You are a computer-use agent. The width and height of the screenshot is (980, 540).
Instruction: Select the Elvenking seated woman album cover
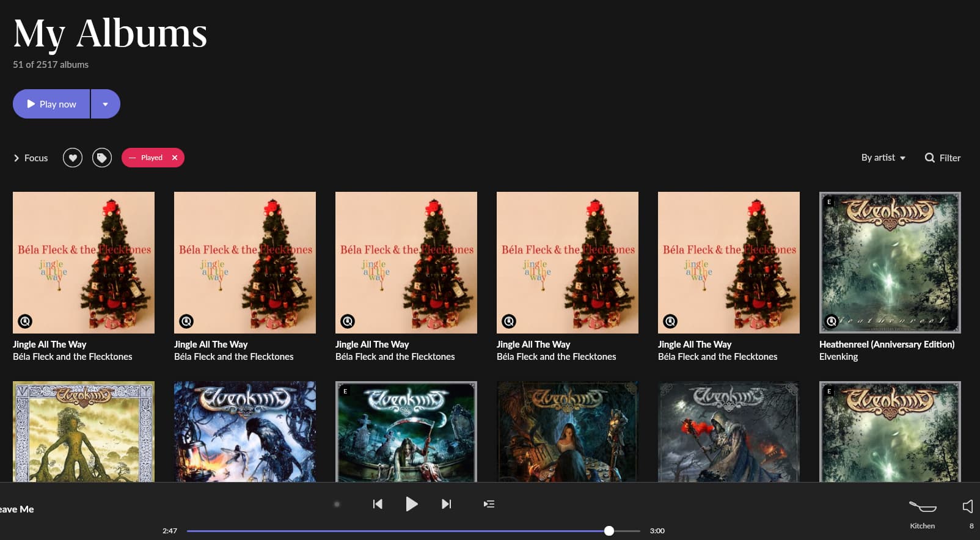pos(568,431)
